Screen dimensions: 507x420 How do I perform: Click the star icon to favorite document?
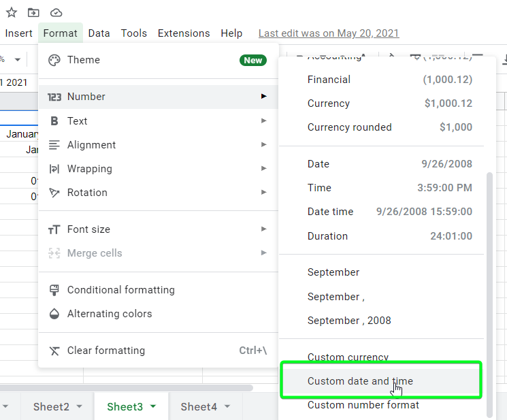(12, 12)
